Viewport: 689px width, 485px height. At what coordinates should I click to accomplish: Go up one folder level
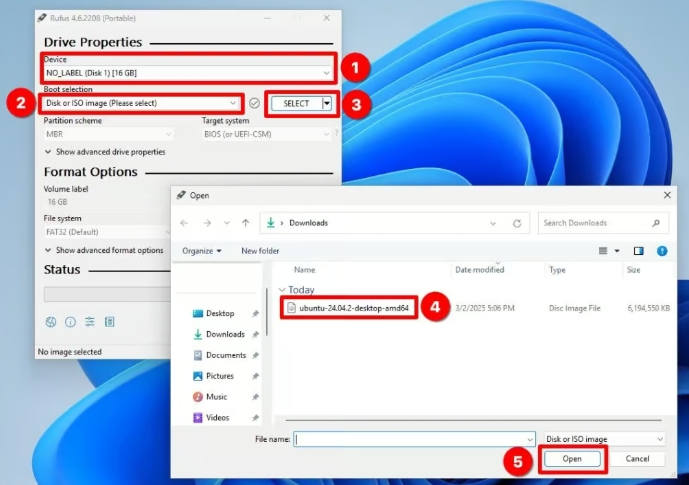[x=246, y=223]
